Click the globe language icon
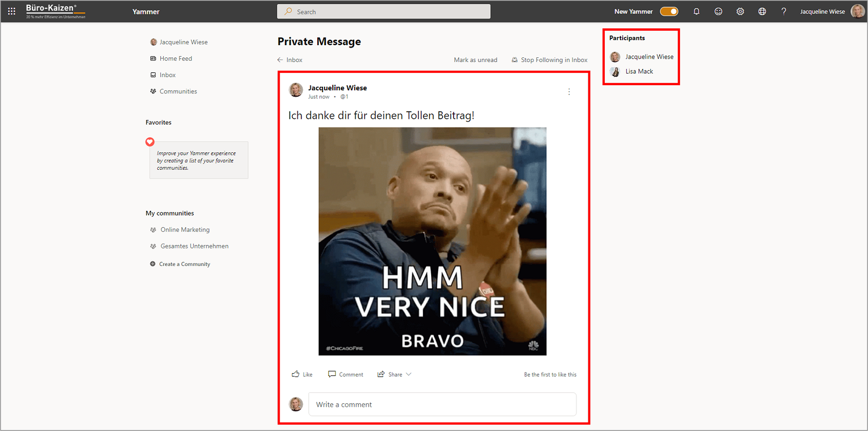This screenshot has width=868, height=431. 762,12
